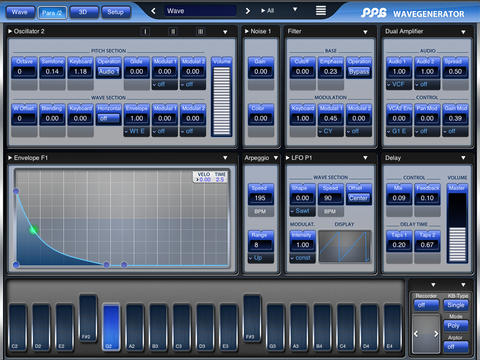The image size is (480, 360).
Task: Play the C3 key
Action: [181, 327]
